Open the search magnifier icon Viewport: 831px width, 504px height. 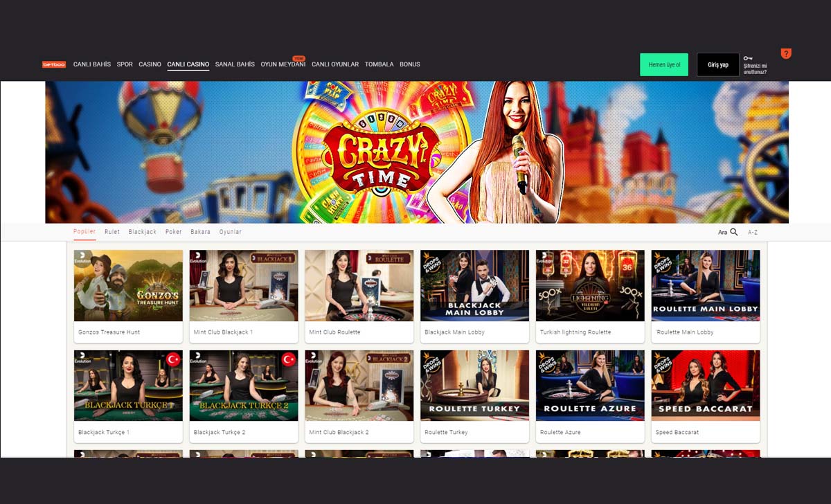734,233
